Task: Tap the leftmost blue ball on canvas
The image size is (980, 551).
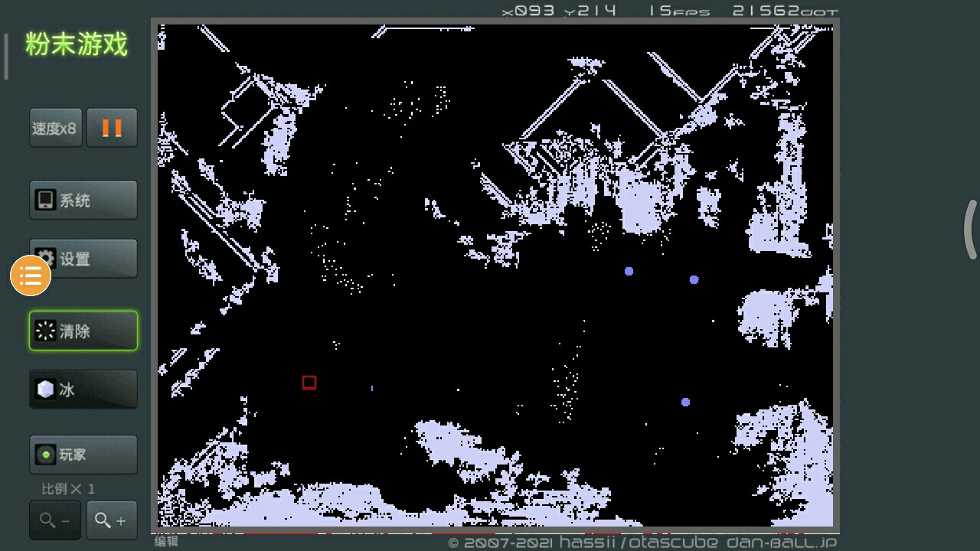Action: pyautogui.click(x=629, y=271)
